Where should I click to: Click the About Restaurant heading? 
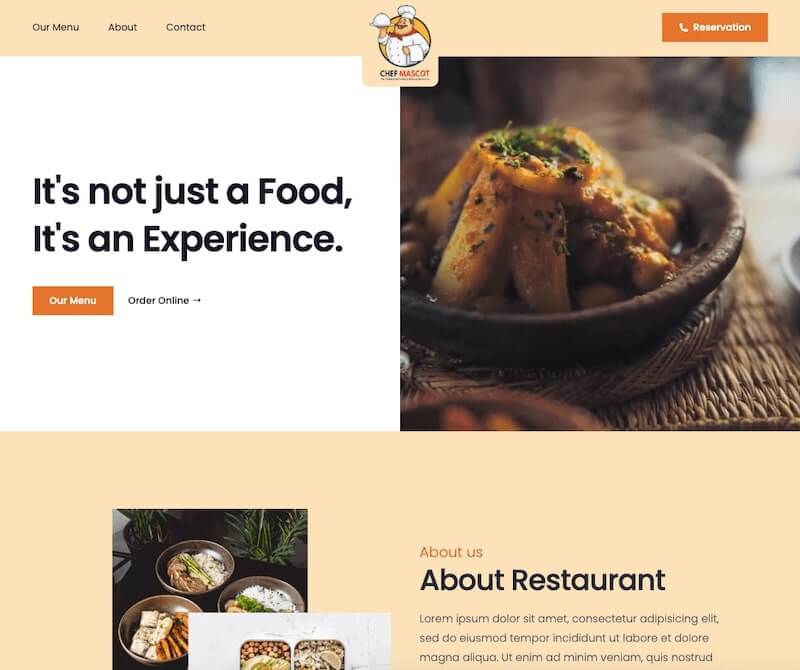(x=542, y=580)
